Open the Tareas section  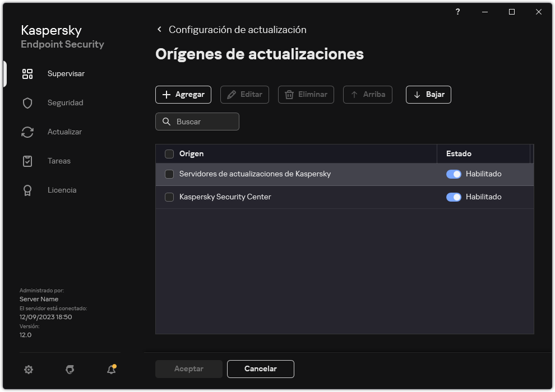(58, 161)
